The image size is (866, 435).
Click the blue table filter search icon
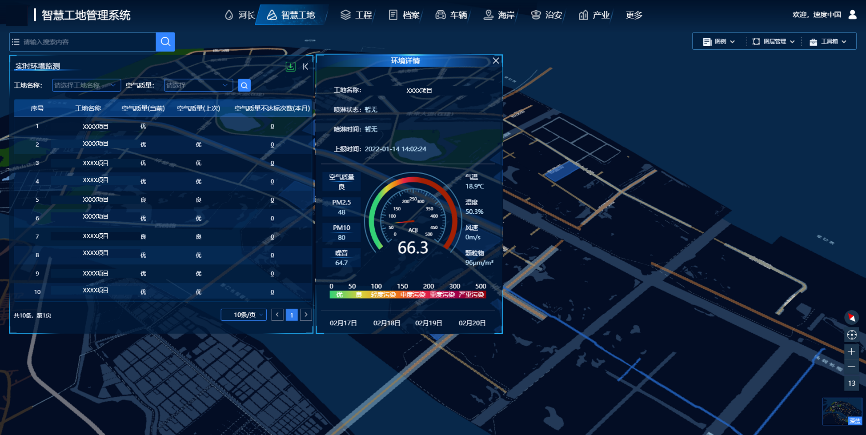(244, 85)
